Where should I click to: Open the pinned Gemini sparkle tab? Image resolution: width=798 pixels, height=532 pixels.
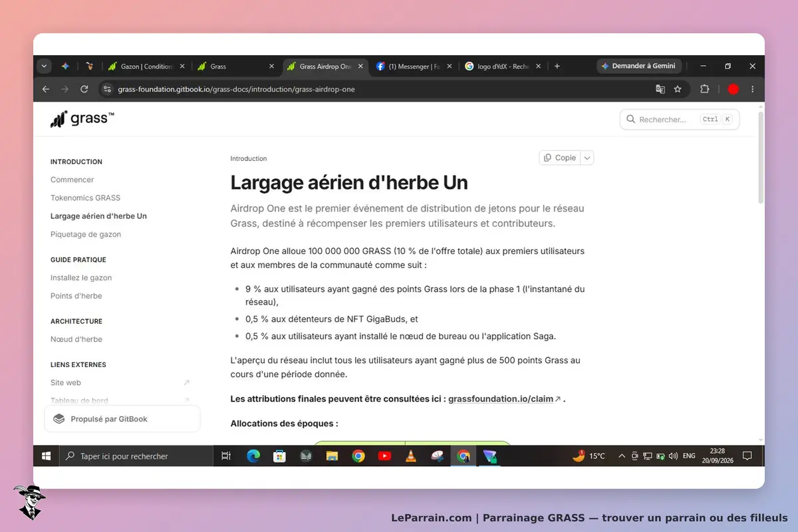[65, 66]
